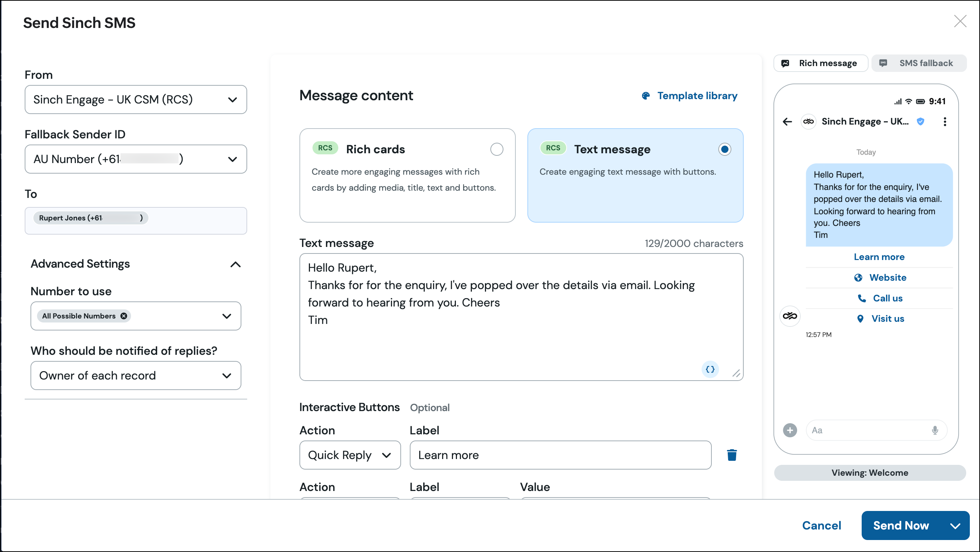Click the Sinch avatar beside message bubble
Screen dimensions: 980x552
click(790, 316)
